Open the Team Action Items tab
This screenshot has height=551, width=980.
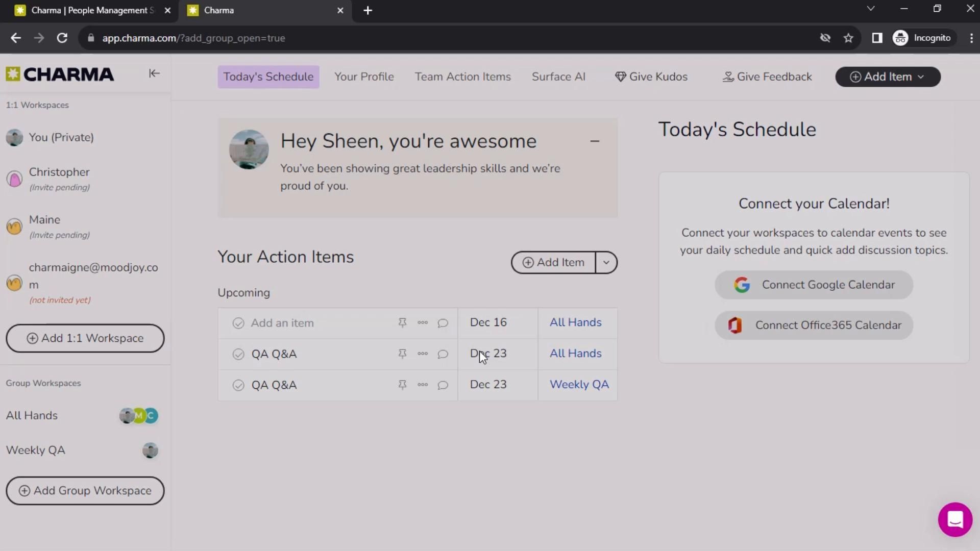[462, 77]
